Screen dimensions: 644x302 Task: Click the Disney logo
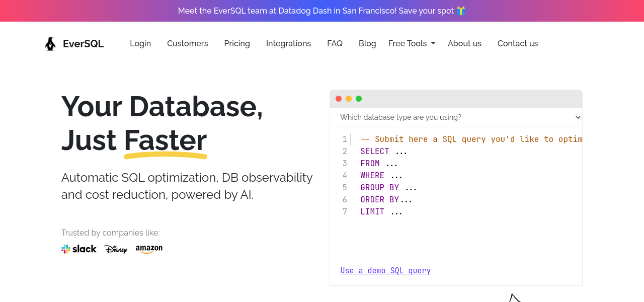pyautogui.click(x=116, y=249)
